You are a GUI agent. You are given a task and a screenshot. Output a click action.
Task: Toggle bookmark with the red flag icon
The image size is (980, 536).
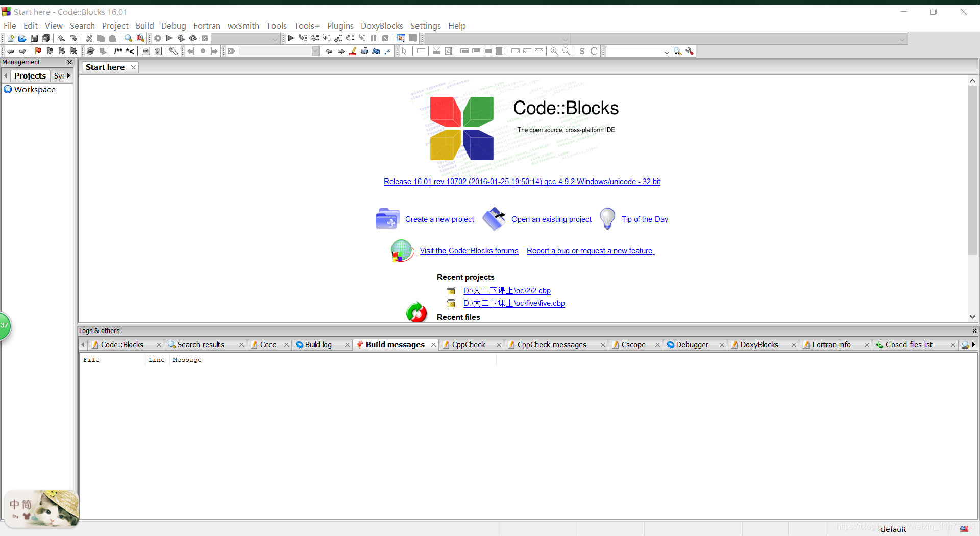[38, 51]
